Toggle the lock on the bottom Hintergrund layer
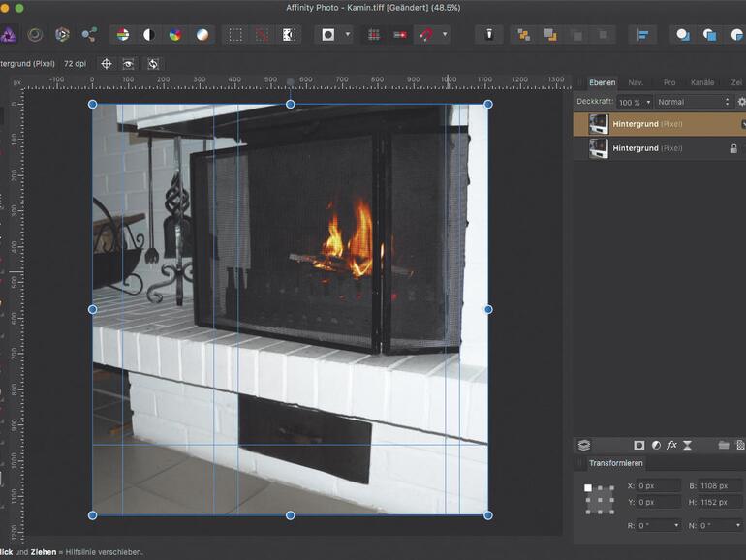This screenshot has width=746, height=560. coord(733,148)
